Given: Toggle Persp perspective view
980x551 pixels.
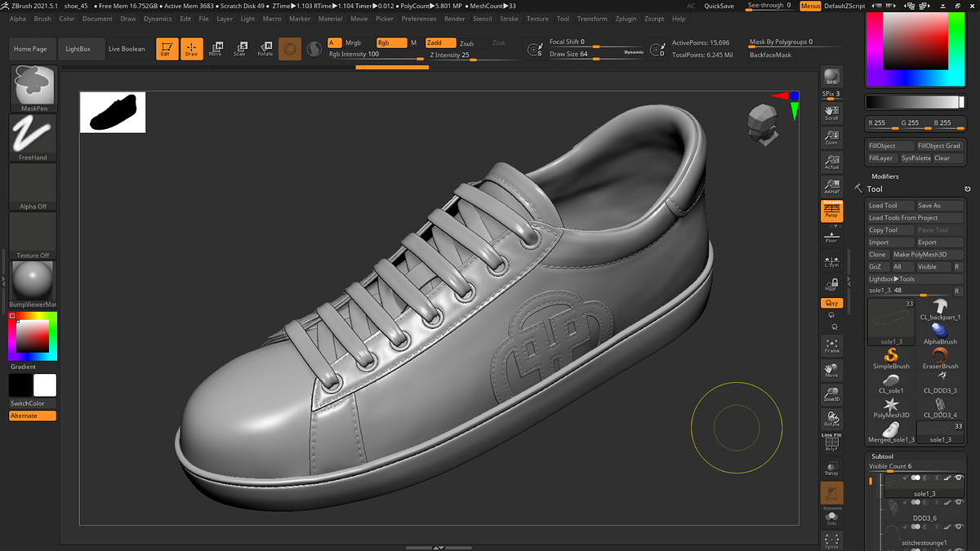Looking at the screenshot, I should (x=831, y=211).
